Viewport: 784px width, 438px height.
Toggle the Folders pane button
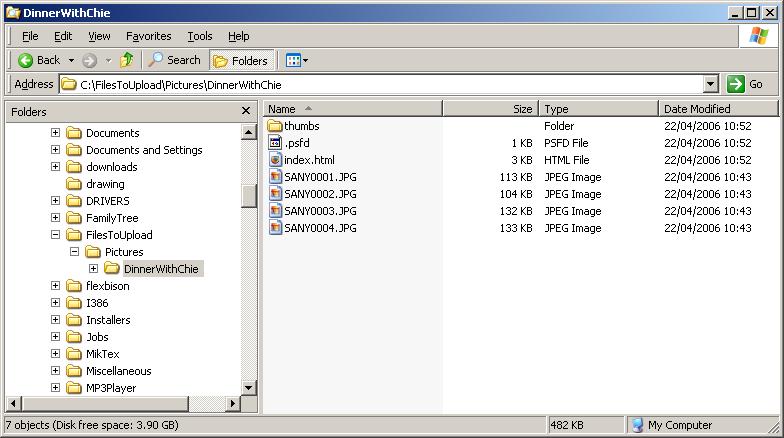point(242,60)
